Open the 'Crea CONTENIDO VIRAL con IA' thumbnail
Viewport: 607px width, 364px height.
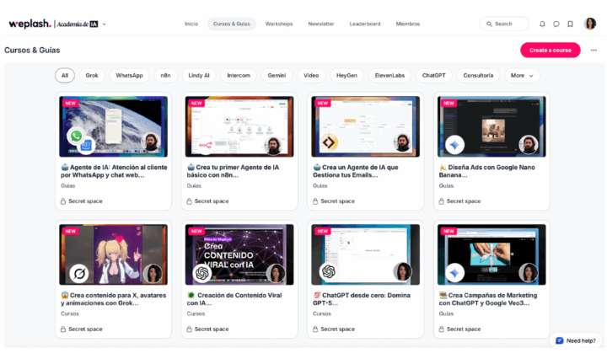coord(239,254)
